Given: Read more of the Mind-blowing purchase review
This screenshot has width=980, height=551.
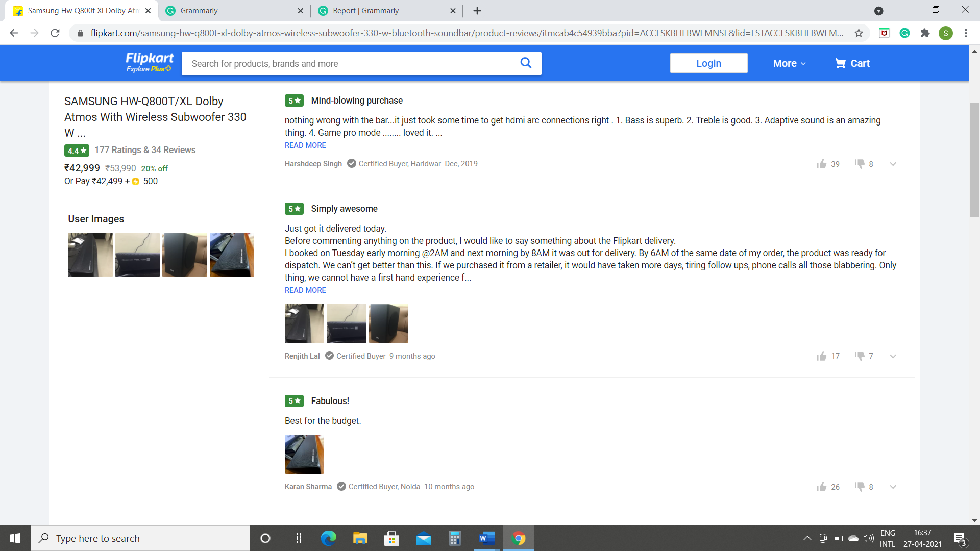Looking at the screenshot, I should pos(305,145).
